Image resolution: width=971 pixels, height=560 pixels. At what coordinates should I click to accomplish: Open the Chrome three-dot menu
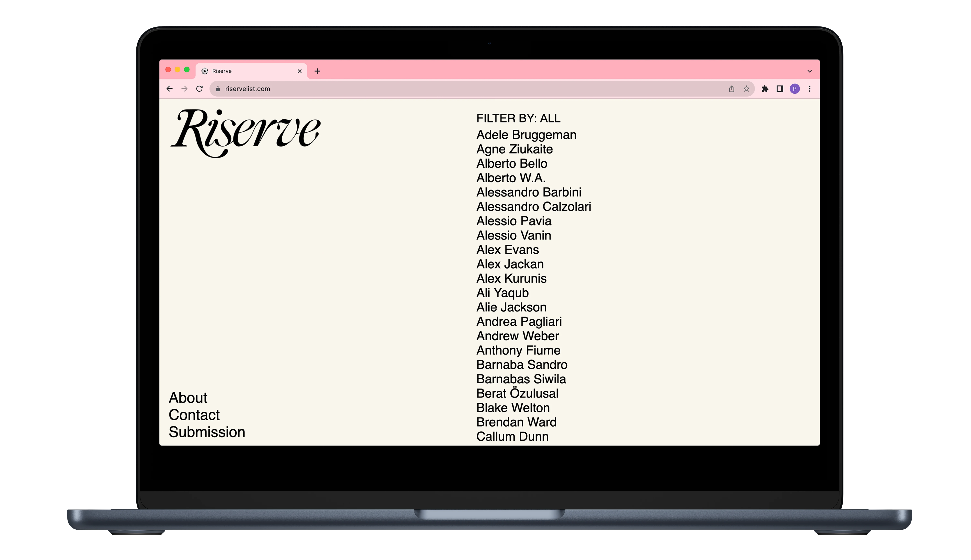[809, 89]
